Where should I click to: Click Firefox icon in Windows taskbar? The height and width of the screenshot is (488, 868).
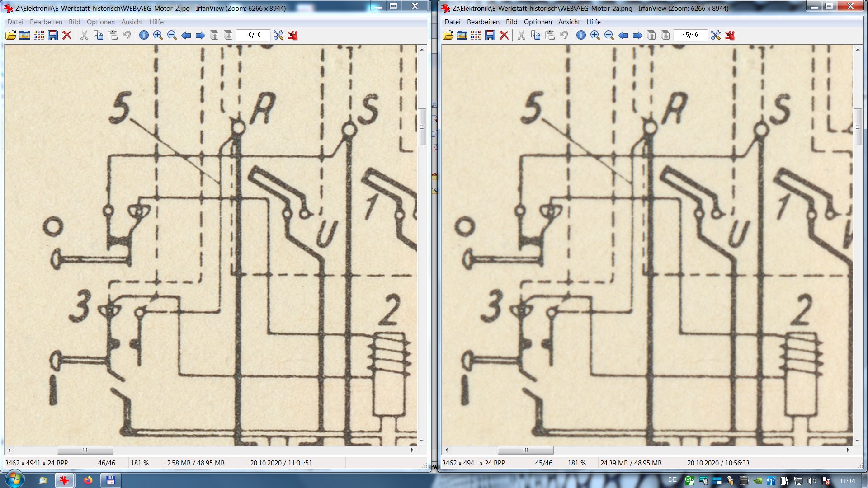pos(88,480)
